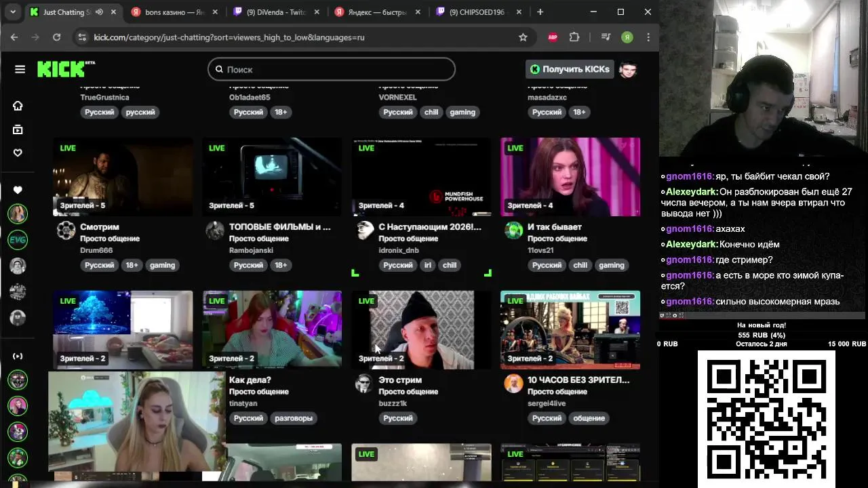The image size is (868, 488).
Task: Open С Наступающим 2026 stream title
Action: click(x=430, y=227)
